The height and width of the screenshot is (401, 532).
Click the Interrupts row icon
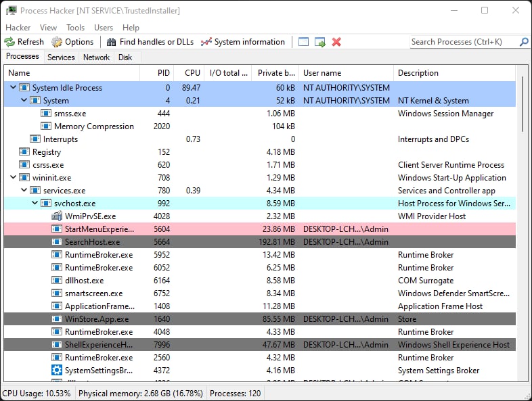coord(35,139)
